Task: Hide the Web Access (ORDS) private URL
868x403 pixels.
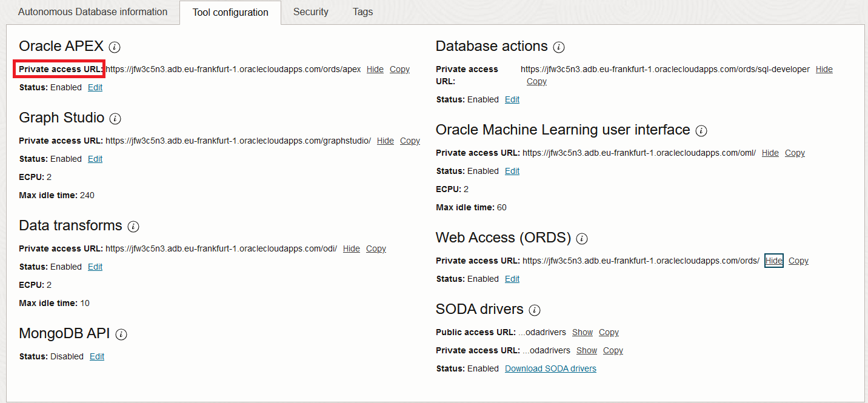Action: [x=773, y=261]
